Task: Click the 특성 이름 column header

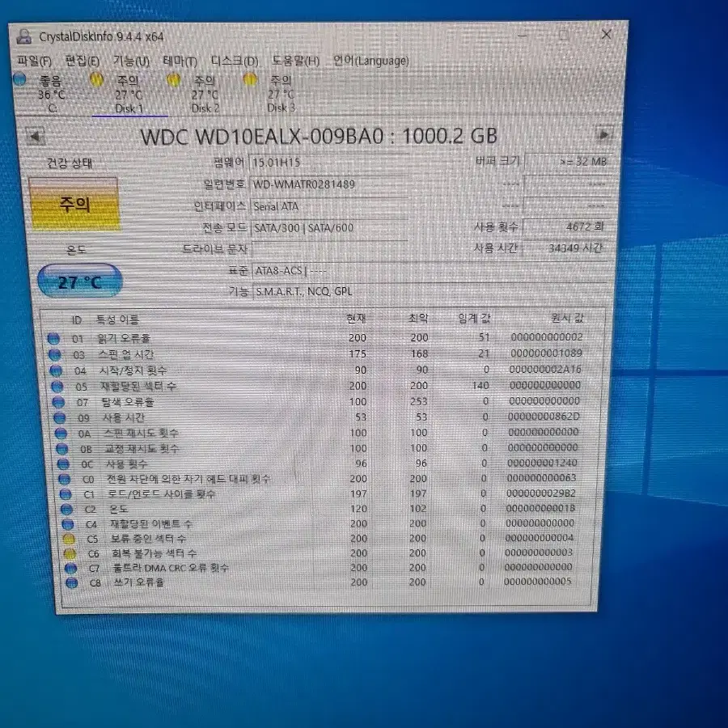Action: (x=117, y=320)
